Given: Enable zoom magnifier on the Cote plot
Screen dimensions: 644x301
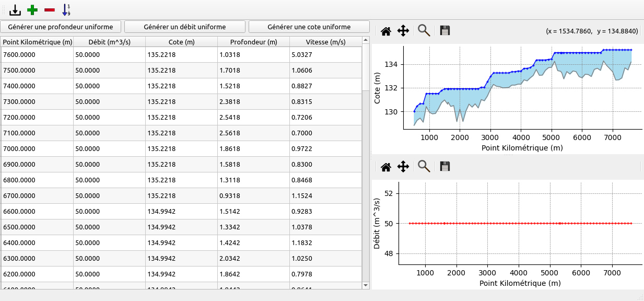Looking at the screenshot, I should [424, 31].
